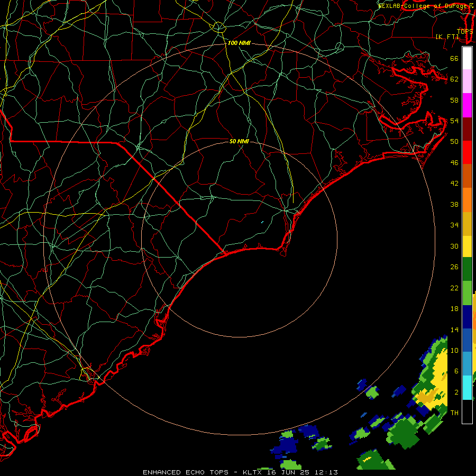Click the '62' scale label
The height and width of the screenshot is (476, 476).
click(454, 79)
